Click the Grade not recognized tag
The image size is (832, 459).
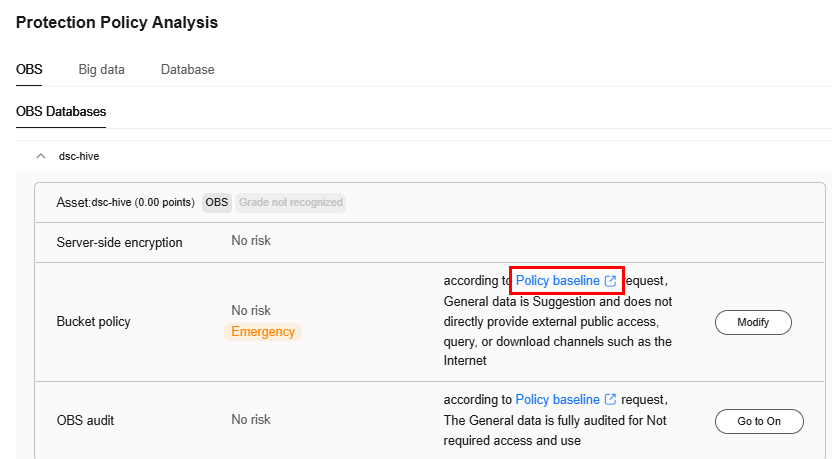[291, 202]
